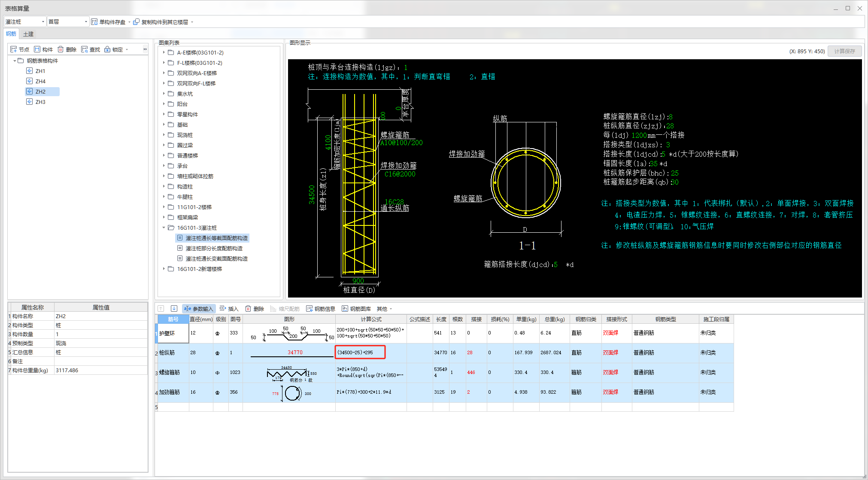The image size is (868, 480).
Task: Open the 锁定 dropdown arrow
Action: 127,50
